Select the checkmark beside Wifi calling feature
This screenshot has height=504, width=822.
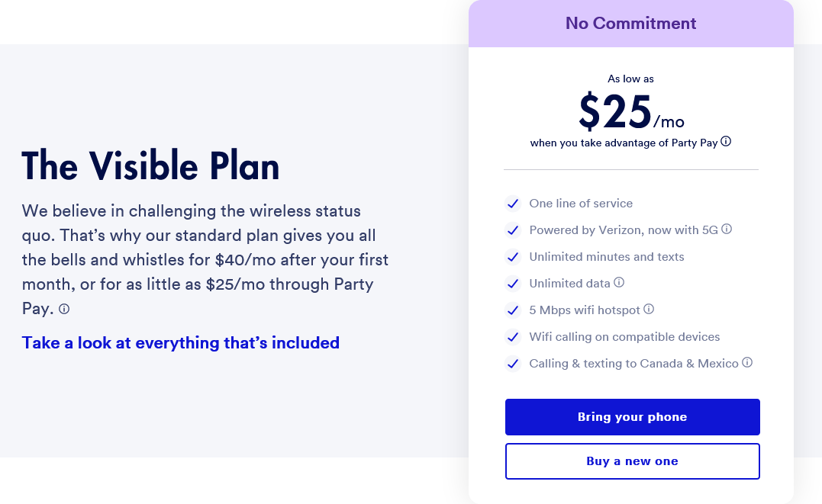pyautogui.click(x=513, y=336)
